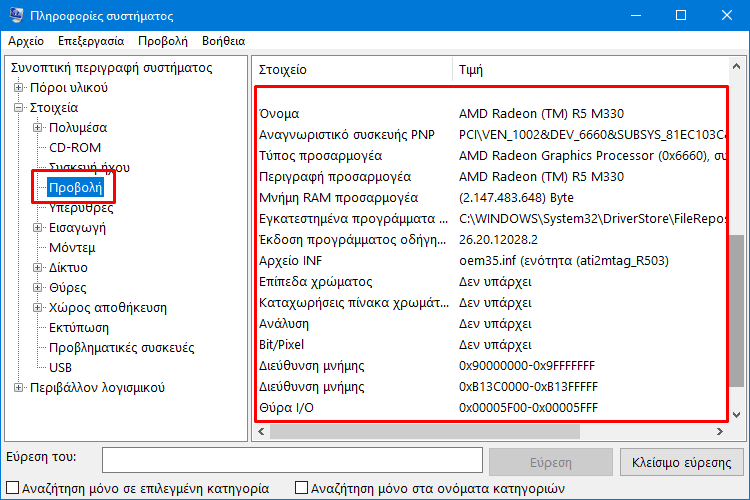Expand the Χώρος αποθήκευση branch
The height and width of the screenshot is (500, 750).
click(x=37, y=308)
